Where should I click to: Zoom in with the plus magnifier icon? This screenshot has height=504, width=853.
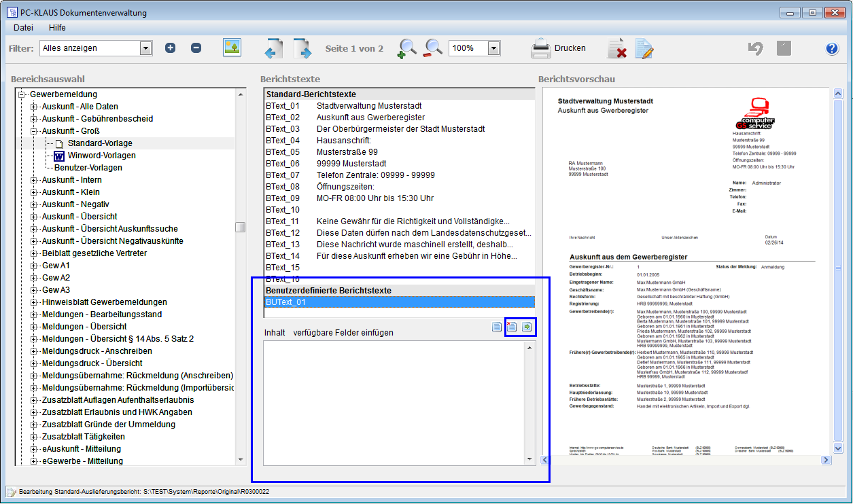tap(407, 48)
